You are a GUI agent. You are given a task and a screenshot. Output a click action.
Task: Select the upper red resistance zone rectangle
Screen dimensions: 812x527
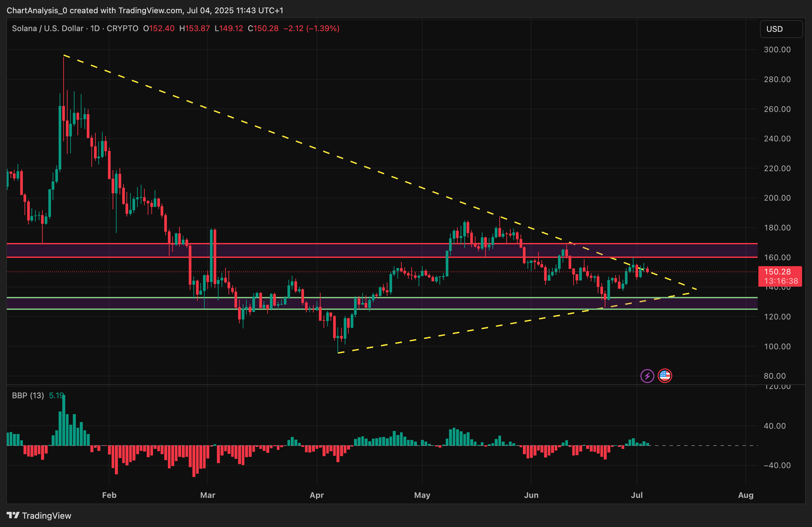click(382, 250)
